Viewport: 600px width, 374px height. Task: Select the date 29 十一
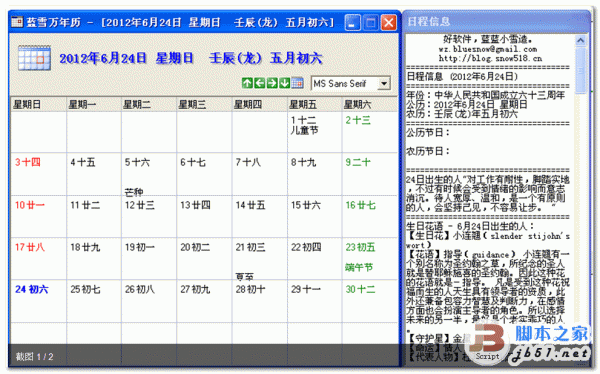315,301
